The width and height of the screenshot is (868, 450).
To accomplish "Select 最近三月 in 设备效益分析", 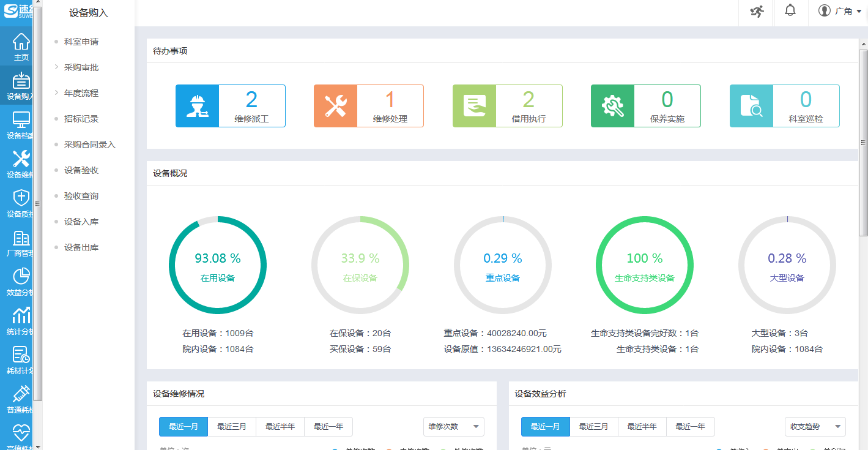I will pos(594,427).
